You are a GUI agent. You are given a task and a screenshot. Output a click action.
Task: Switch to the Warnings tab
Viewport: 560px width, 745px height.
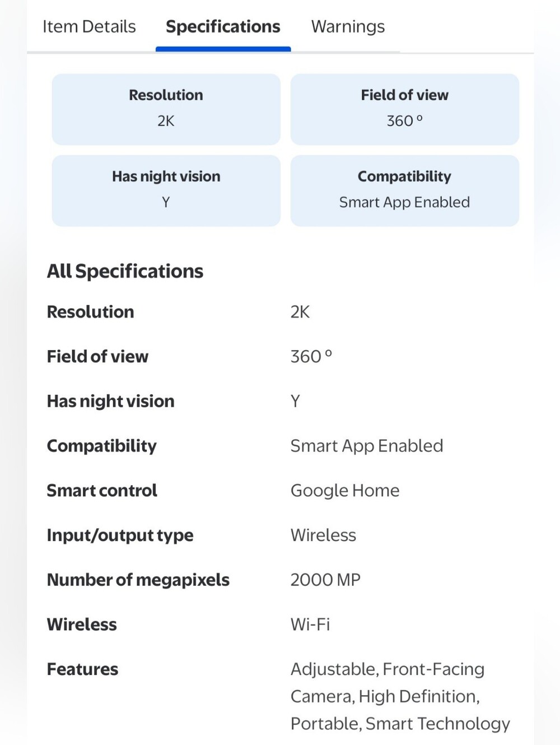348,26
